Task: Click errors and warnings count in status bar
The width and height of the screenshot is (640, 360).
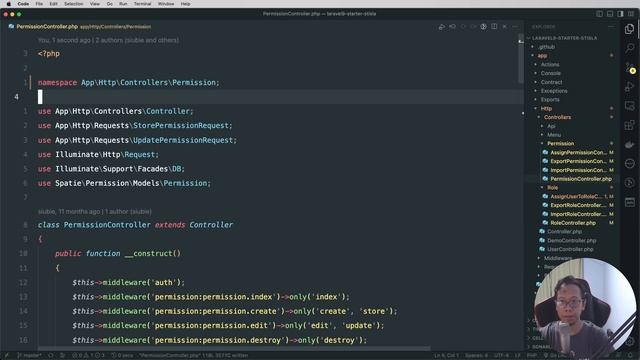Action: point(88,356)
